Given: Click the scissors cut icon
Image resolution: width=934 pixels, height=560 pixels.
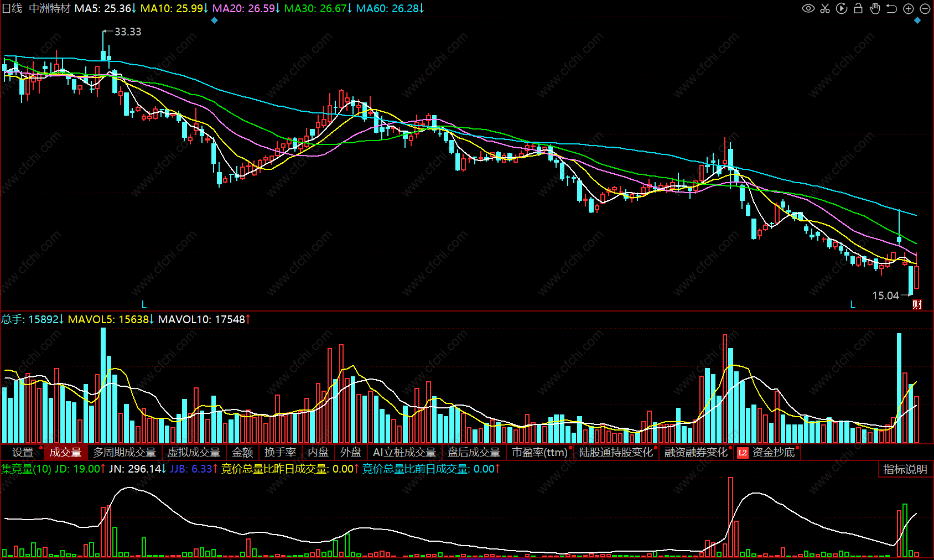Looking at the screenshot, I should pos(825,8).
